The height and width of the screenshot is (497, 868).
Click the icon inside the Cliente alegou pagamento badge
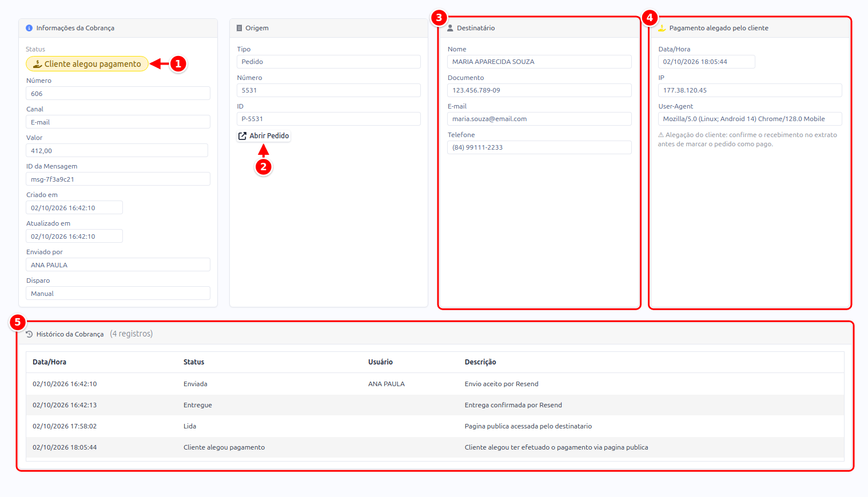click(x=37, y=64)
